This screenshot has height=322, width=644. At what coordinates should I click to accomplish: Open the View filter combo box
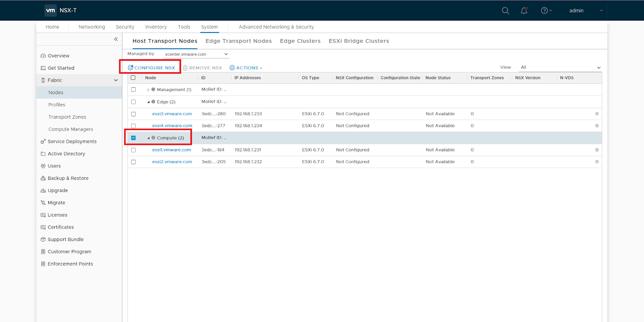pos(560,67)
